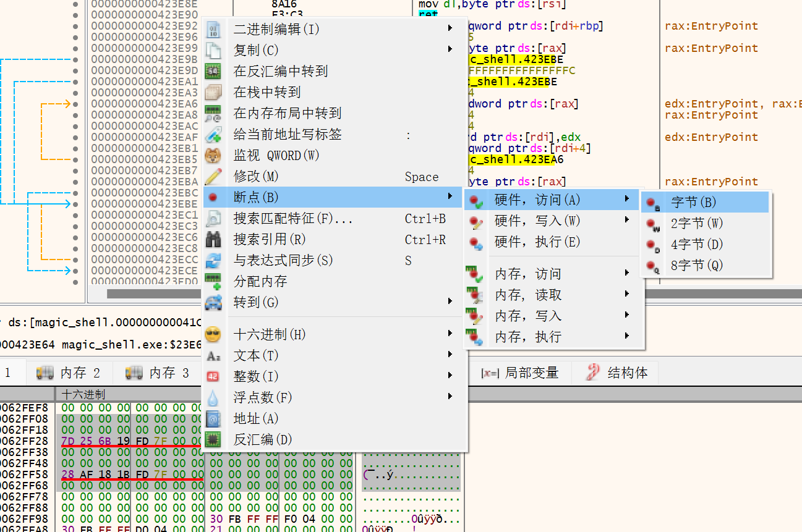
Task: Toggle breakpoint dot at address 0000000000423EB5
Action: tap(75, 159)
